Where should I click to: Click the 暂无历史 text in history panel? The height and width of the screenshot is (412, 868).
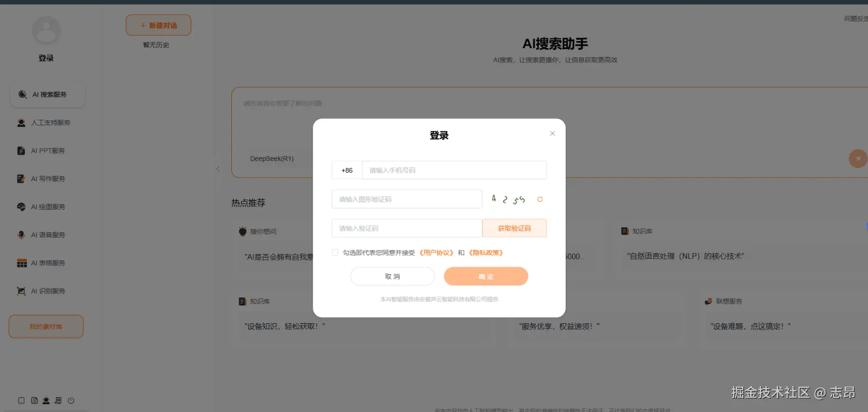click(156, 45)
